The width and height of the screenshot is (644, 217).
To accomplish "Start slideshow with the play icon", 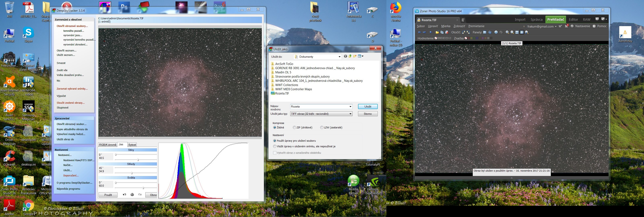I will coord(431,32).
